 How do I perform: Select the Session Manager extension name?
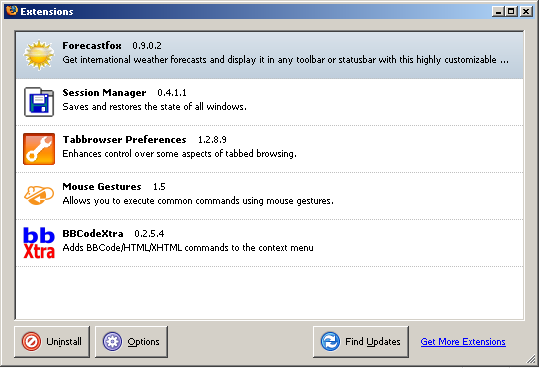[x=104, y=93]
